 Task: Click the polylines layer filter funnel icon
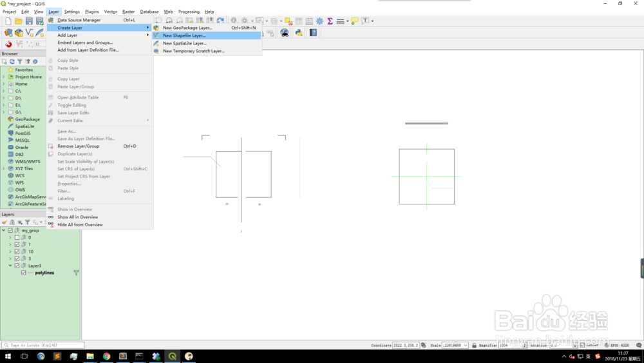pyautogui.click(x=76, y=273)
